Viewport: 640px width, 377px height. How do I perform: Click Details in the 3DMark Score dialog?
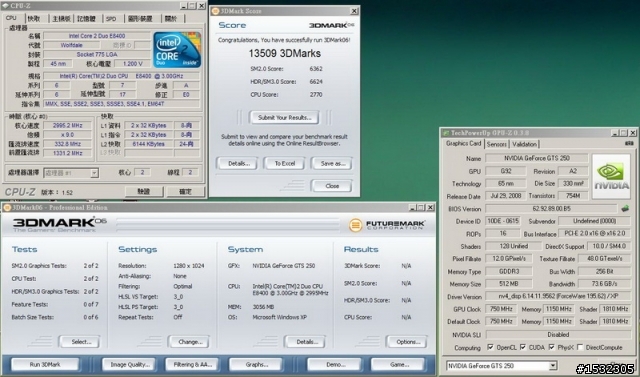pyautogui.click(x=239, y=164)
